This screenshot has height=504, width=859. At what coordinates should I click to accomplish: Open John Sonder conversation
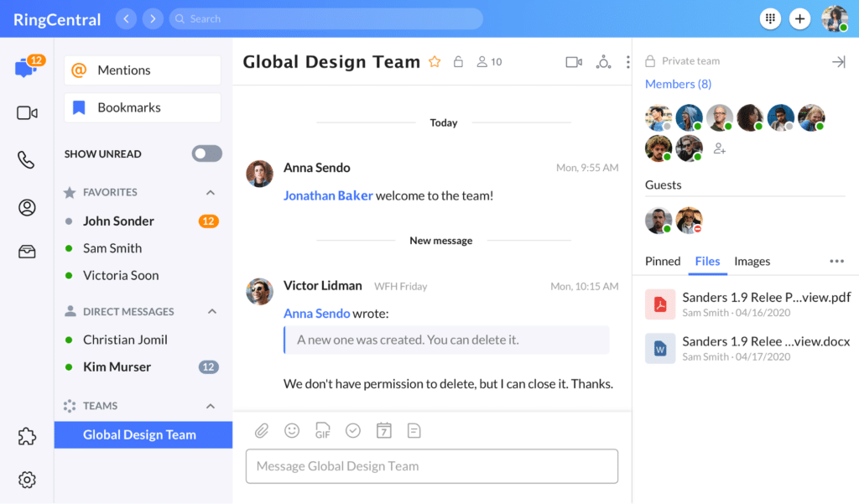(x=118, y=221)
